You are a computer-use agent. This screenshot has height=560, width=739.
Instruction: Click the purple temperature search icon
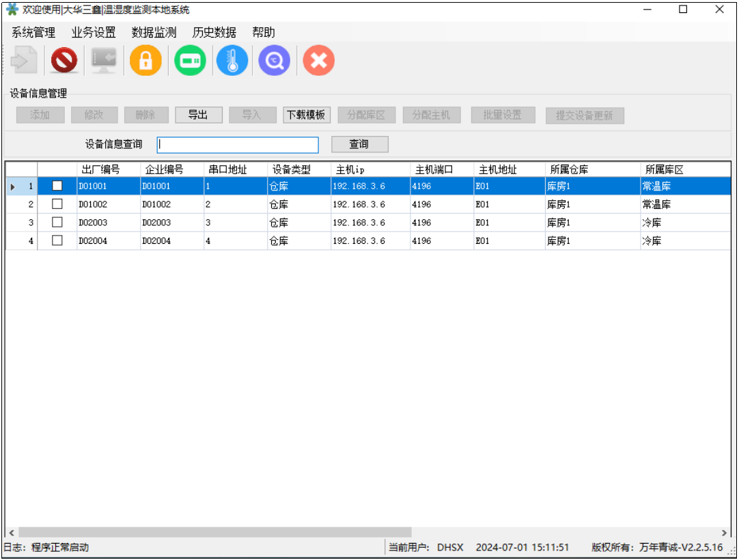point(275,61)
